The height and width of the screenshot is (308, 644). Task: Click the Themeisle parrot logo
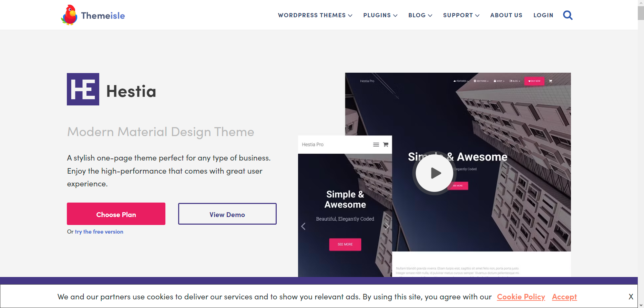tap(69, 15)
